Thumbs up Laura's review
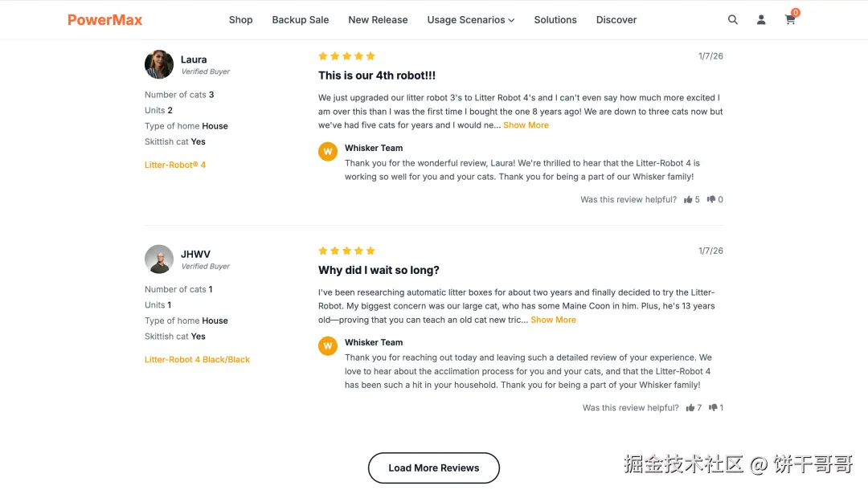Viewport: 868px width, 490px height. pyautogui.click(x=689, y=200)
